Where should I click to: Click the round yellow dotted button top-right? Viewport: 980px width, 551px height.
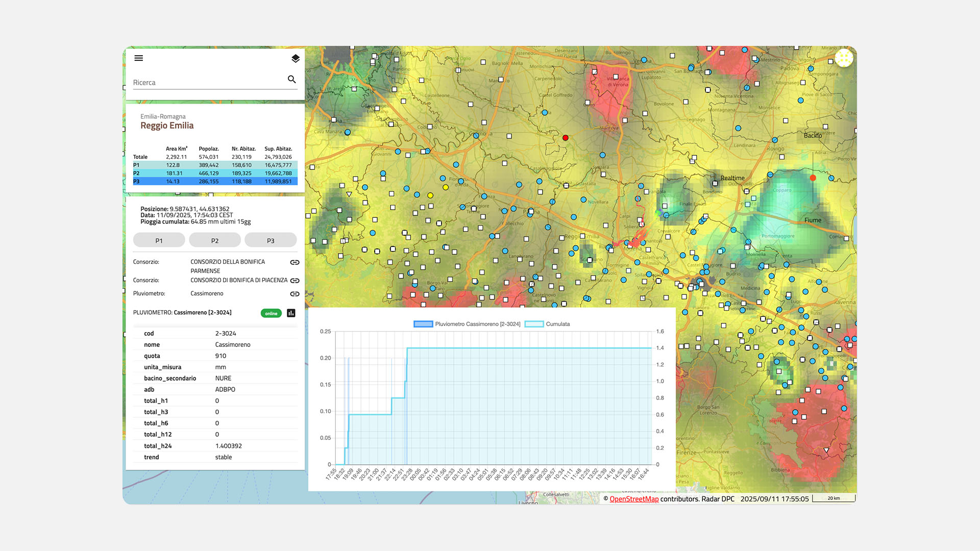tap(844, 58)
